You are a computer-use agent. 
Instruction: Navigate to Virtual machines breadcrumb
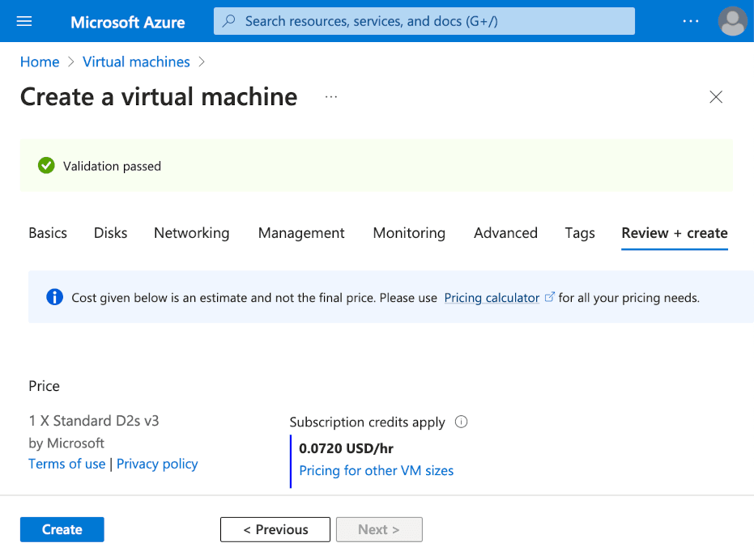point(136,62)
